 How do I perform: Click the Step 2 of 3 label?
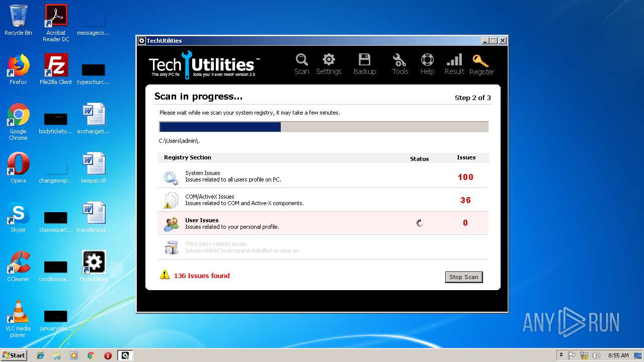[x=473, y=98]
